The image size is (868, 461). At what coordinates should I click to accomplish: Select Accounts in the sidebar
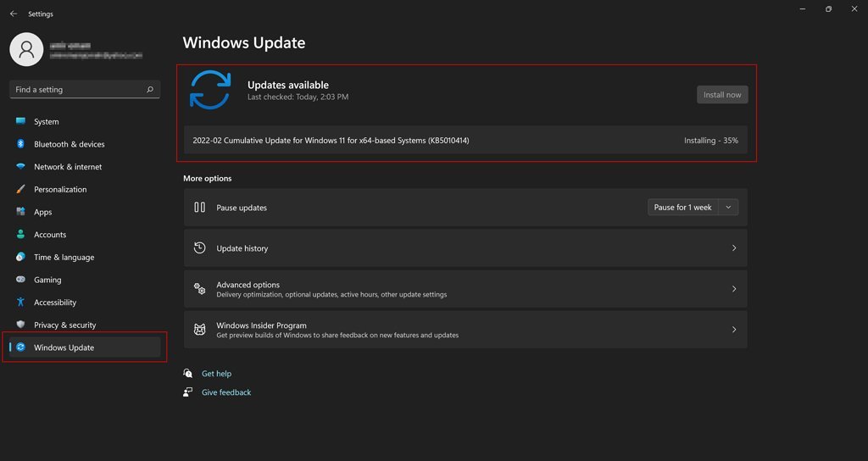pos(85,235)
